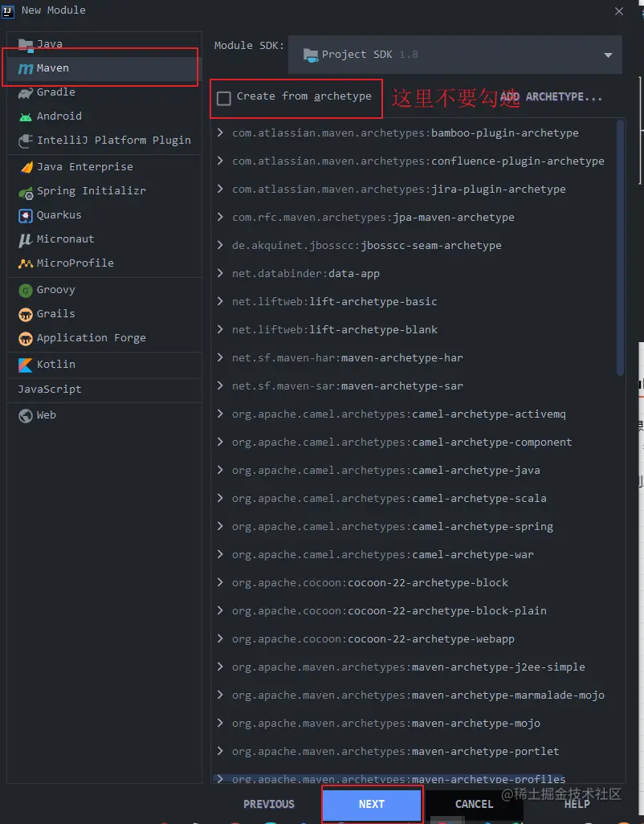The height and width of the screenshot is (824, 644).
Task: Click the PREVIOUS button
Action: click(269, 804)
